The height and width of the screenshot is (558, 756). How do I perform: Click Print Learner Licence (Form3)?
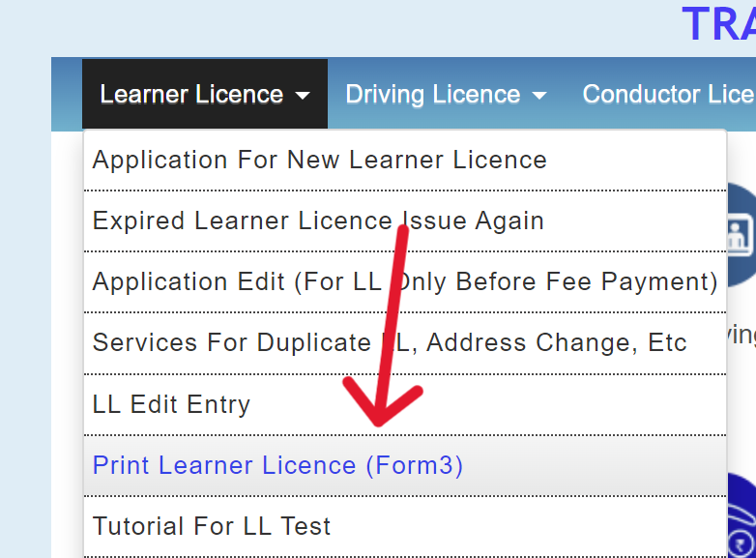click(405, 466)
